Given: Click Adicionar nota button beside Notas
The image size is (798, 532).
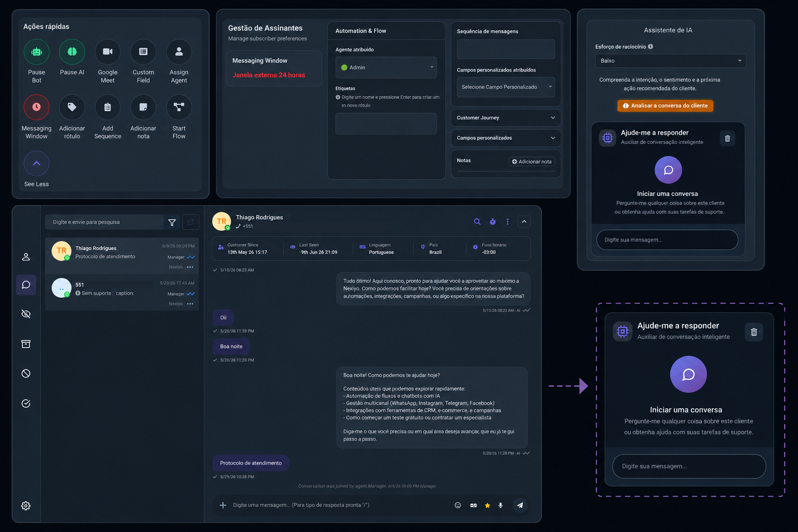Looking at the screenshot, I should pos(532,162).
